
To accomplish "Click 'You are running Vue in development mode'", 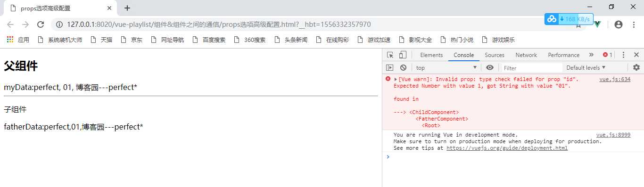I will (455, 135).
